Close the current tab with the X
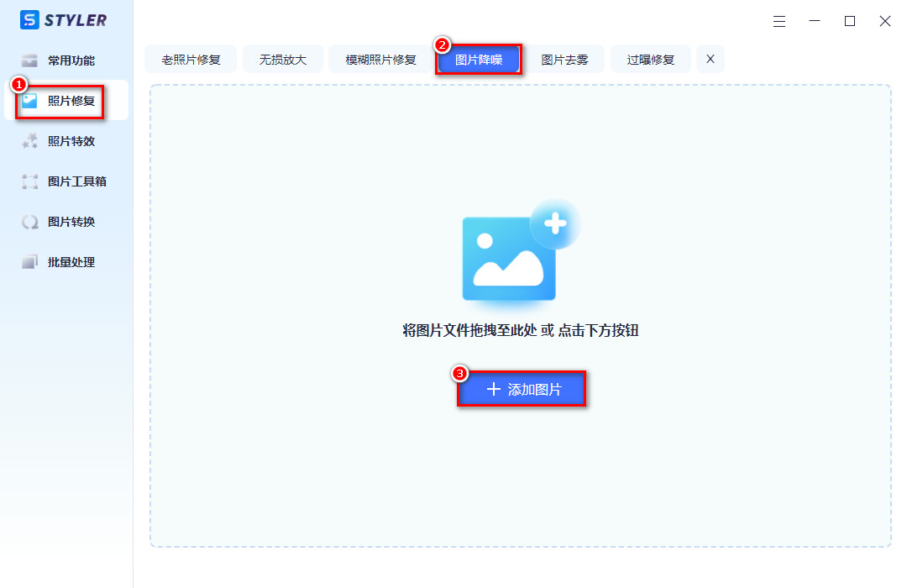The image size is (907, 588). tap(710, 59)
